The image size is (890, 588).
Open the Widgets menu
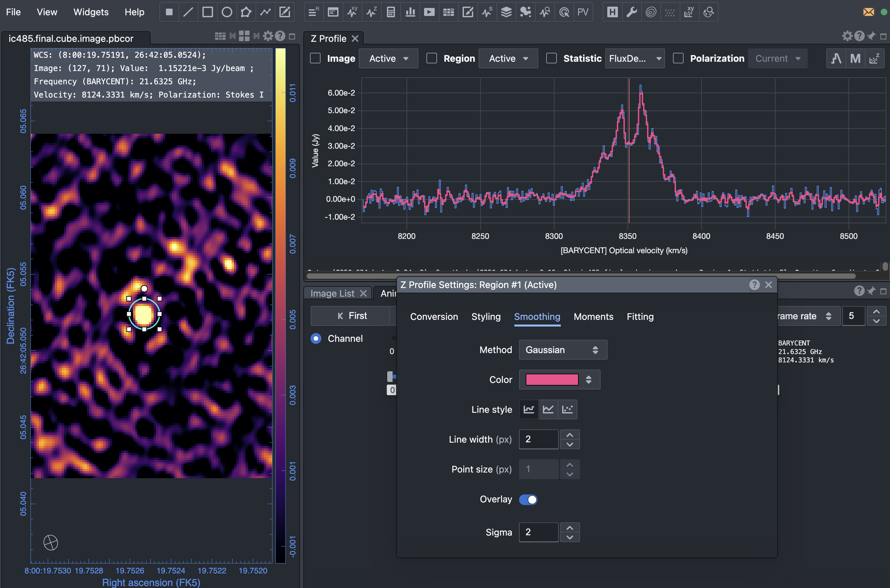click(91, 12)
